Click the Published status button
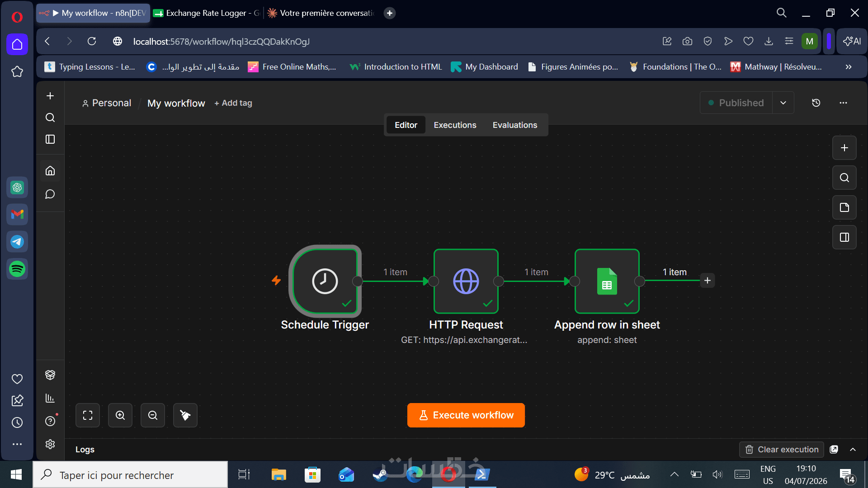The height and width of the screenshot is (488, 868). [736, 103]
